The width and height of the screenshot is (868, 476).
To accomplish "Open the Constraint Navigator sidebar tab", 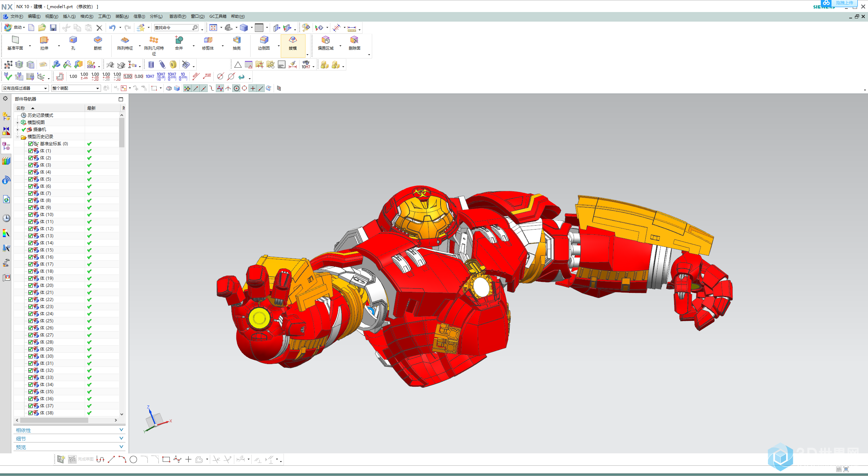I will (x=6, y=131).
